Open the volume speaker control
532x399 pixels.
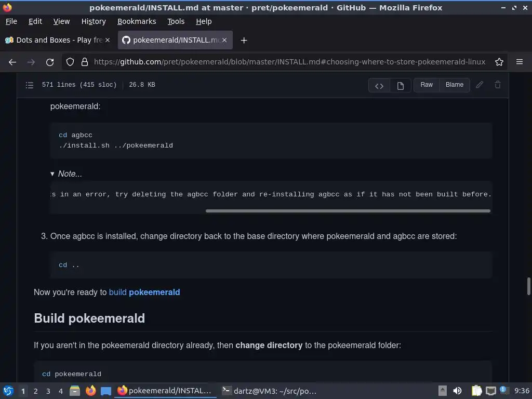(x=457, y=391)
